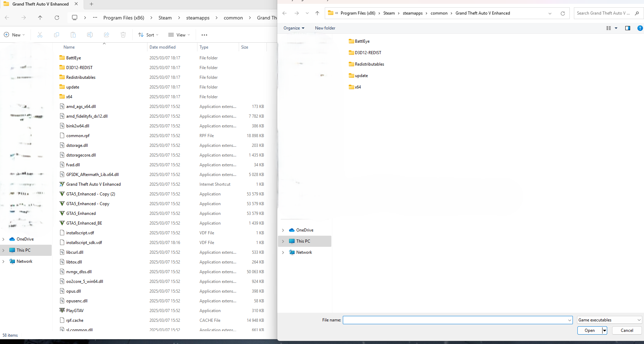Click the Rename icon in Explorer toolbar

pyautogui.click(x=90, y=35)
